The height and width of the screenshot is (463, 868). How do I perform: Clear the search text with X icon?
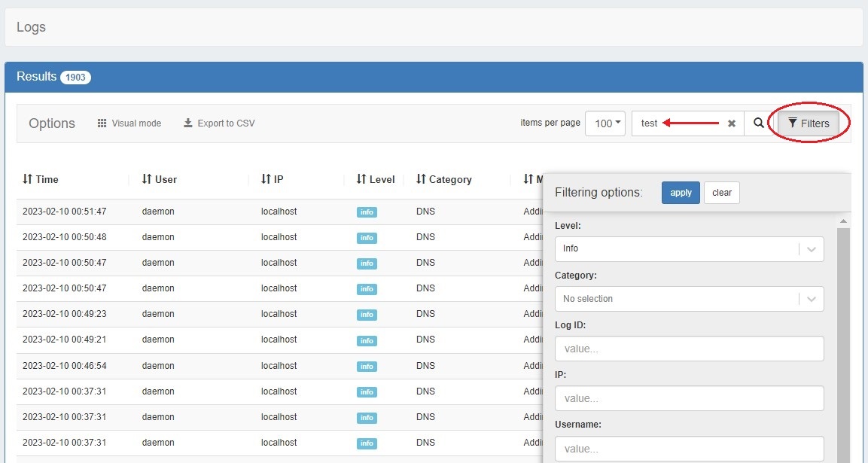(x=731, y=123)
